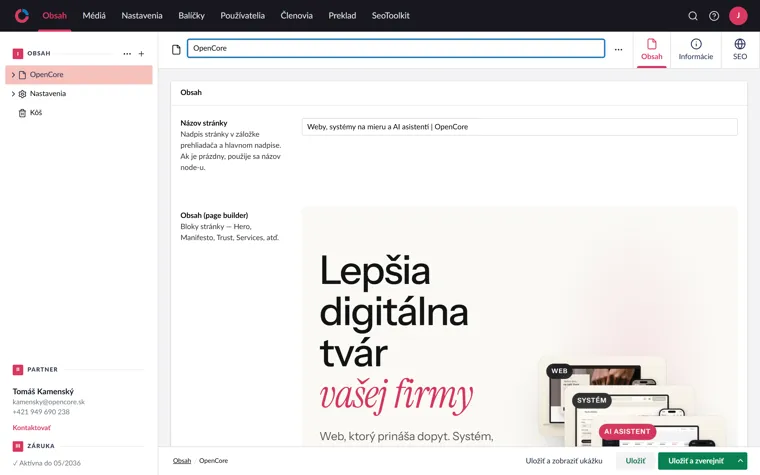Click the Obsah breadcrumb link
Screen dimensions: 760x475
[x=182, y=461]
